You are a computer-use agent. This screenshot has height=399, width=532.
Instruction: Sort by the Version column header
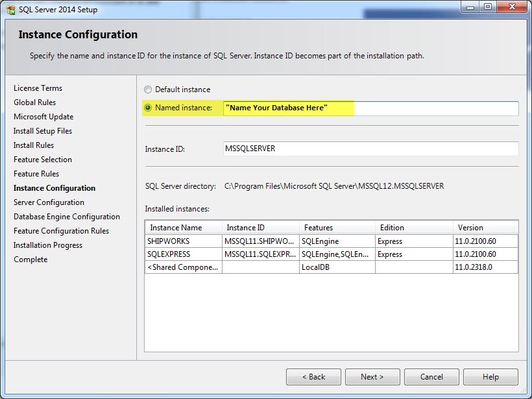tap(485, 228)
